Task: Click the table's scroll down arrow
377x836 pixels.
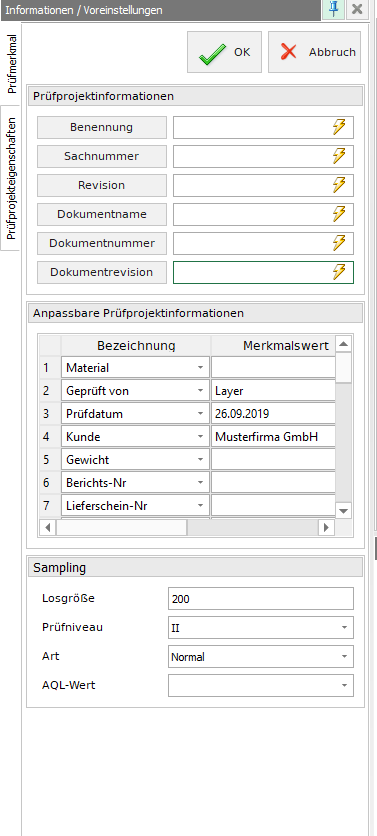Action: (x=343, y=511)
